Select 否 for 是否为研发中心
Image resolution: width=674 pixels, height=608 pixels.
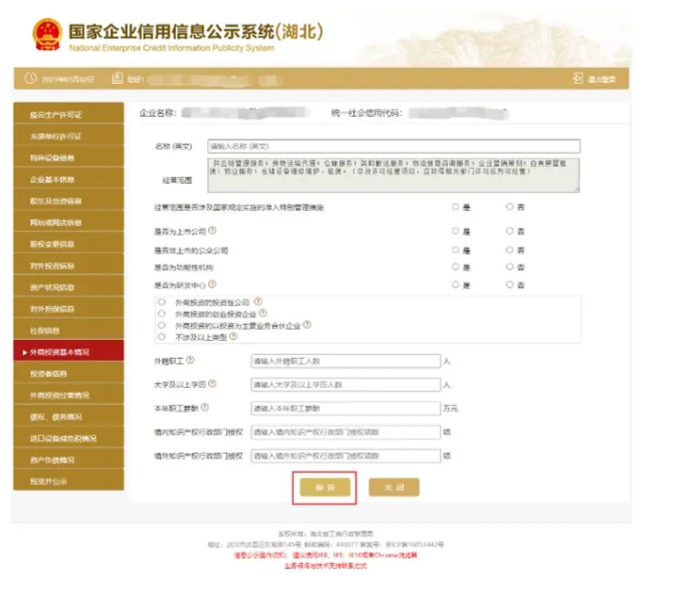pos(510,286)
